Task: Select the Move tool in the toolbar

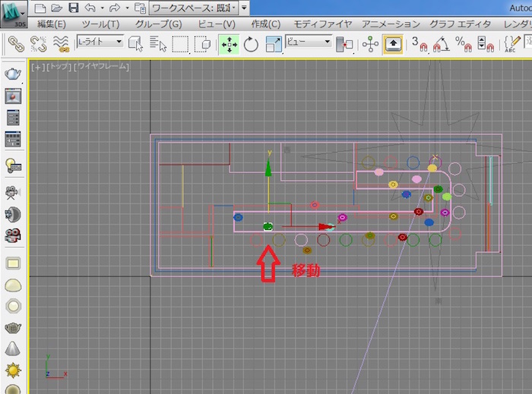Action: (228, 43)
